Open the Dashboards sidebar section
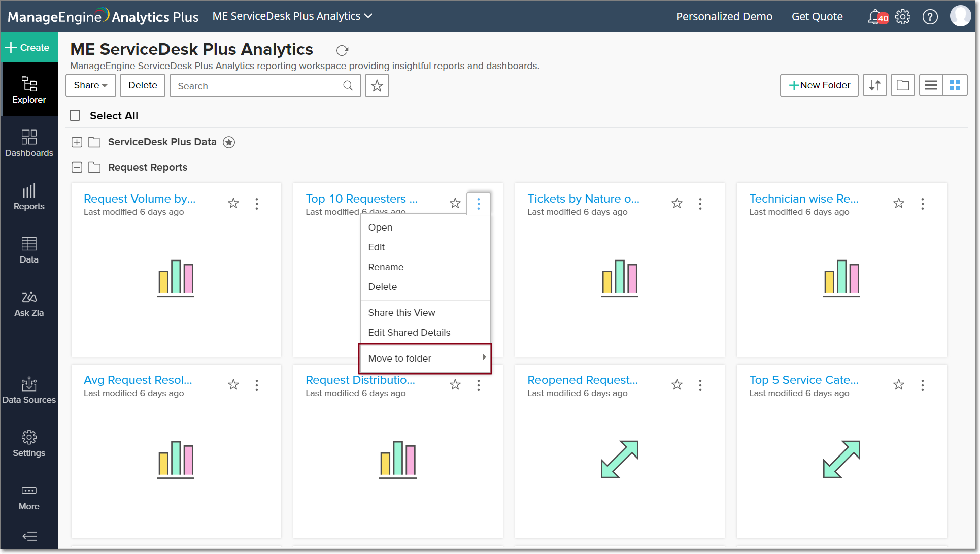 29,143
